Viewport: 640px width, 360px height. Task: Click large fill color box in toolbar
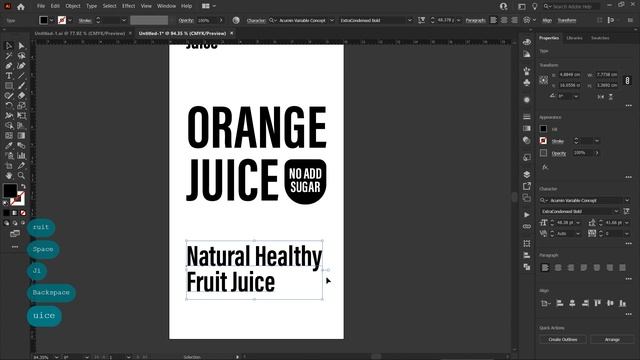pos(10,190)
